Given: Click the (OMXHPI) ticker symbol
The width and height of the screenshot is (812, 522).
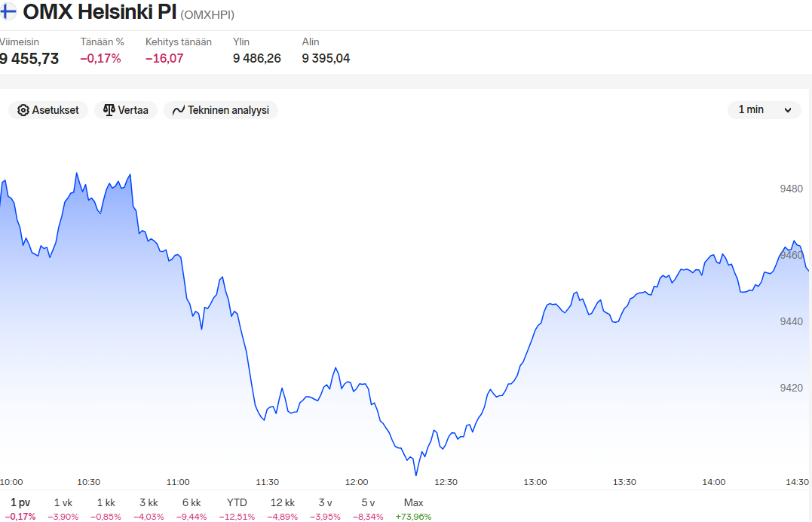Looking at the screenshot, I should [207, 14].
